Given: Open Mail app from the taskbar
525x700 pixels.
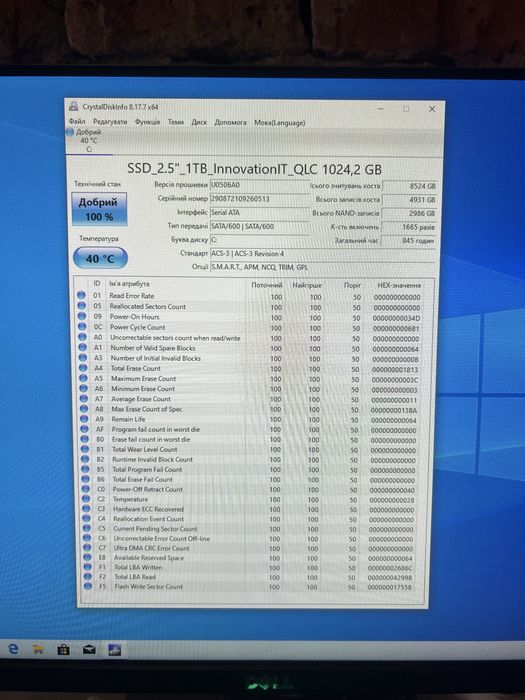Looking at the screenshot, I should 89,650.
